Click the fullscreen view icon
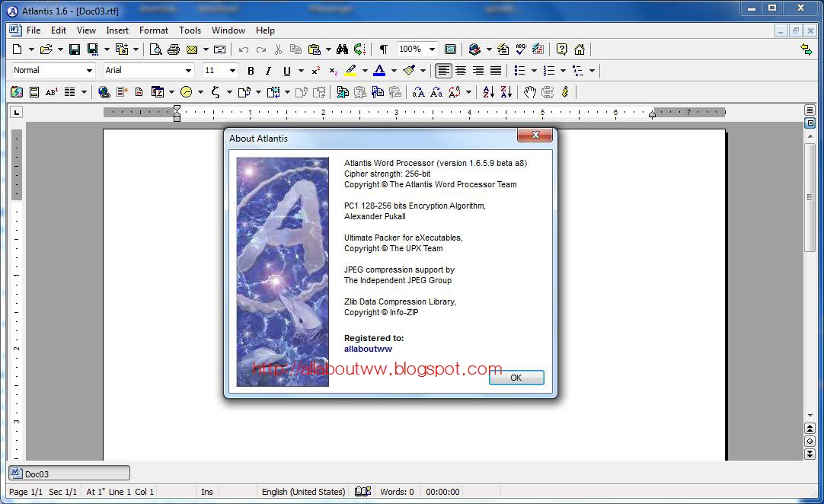 [450, 49]
